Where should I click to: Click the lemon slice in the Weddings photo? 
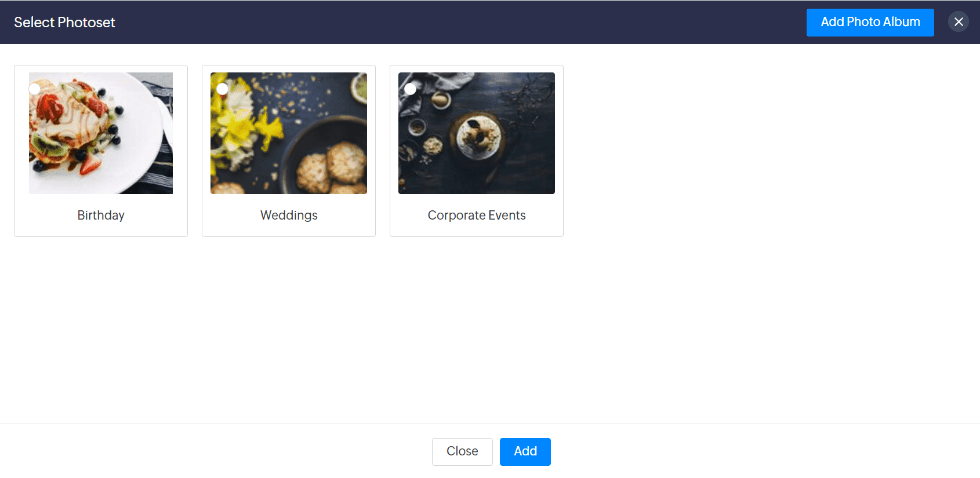[x=360, y=87]
